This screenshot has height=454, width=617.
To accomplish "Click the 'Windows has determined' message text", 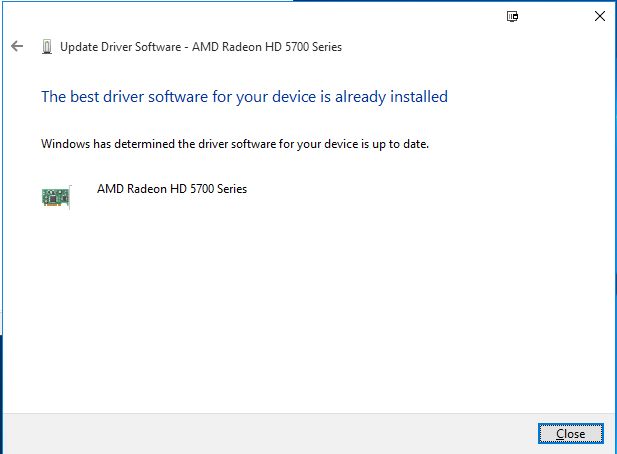I will pos(235,144).
